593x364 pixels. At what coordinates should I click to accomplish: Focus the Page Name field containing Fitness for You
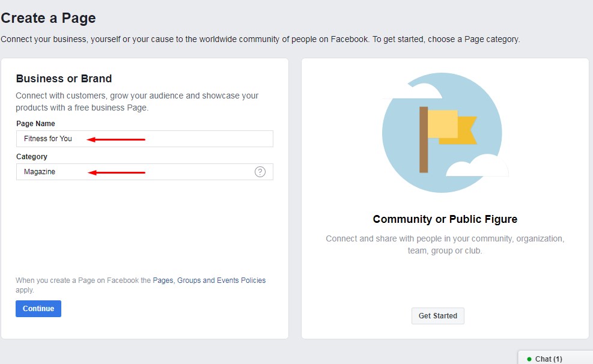144,139
